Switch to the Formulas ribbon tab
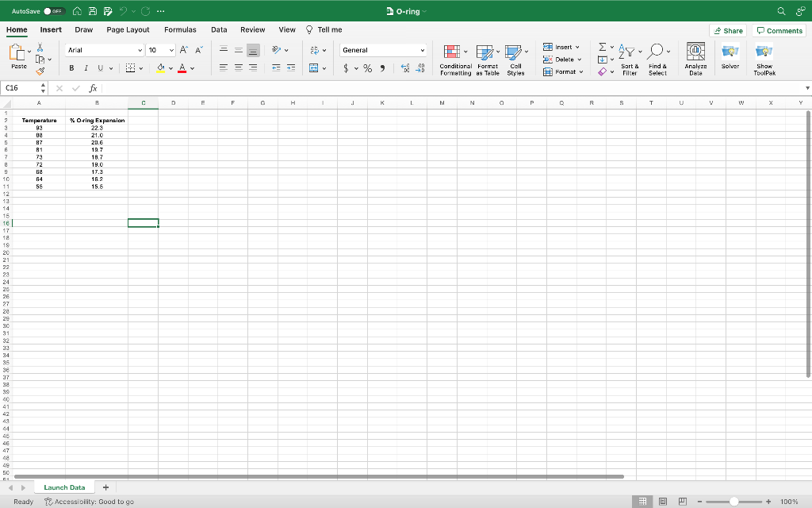Screen dimensions: 812x508 click(x=180, y=29)
